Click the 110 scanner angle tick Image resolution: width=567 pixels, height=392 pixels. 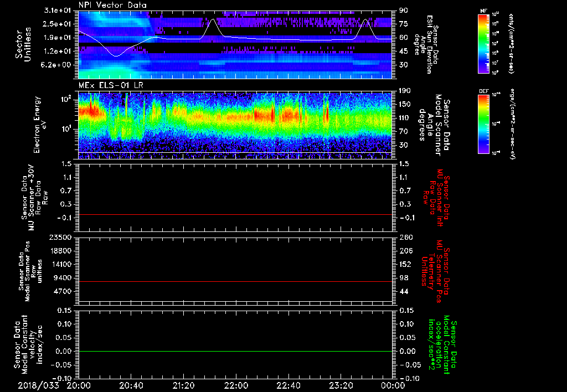click(x=405, y=118)
